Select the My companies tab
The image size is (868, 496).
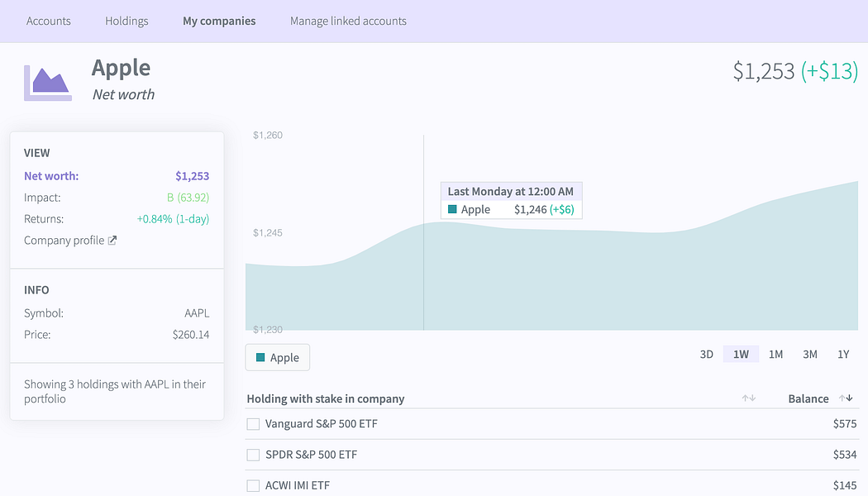pyautogui.click(x=219, y=21)
